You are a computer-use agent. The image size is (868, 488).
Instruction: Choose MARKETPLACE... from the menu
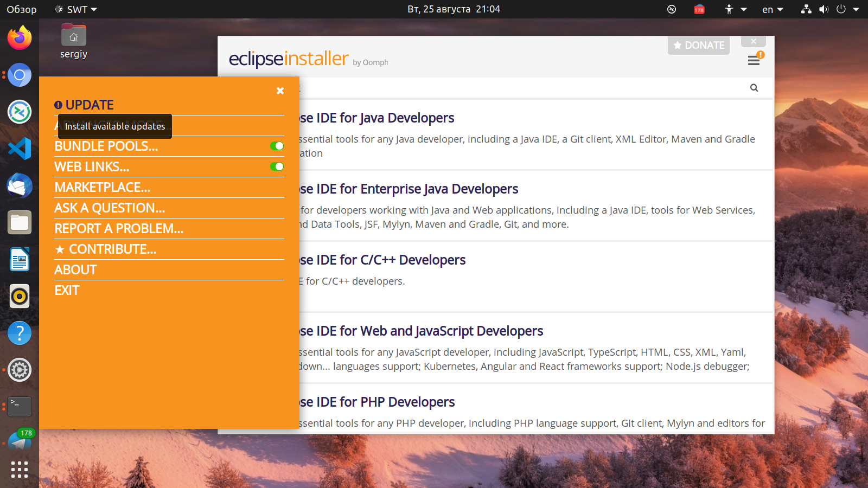[103, 188]
